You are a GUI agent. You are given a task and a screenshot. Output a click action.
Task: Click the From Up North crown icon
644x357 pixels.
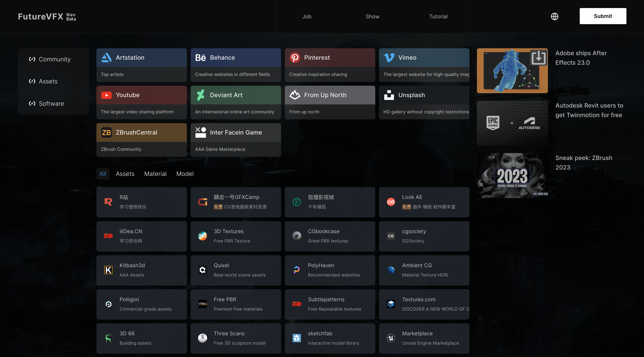click(295, 95)
